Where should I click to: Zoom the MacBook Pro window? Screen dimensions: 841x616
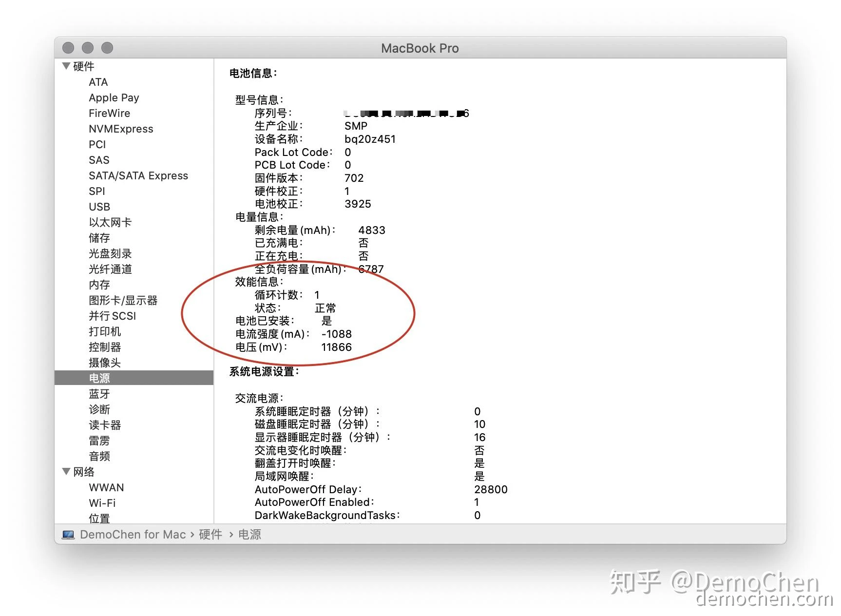[x=107, y=48]
